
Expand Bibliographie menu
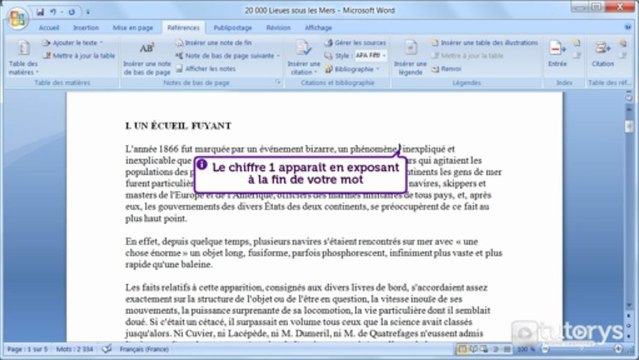pos(353,69)
